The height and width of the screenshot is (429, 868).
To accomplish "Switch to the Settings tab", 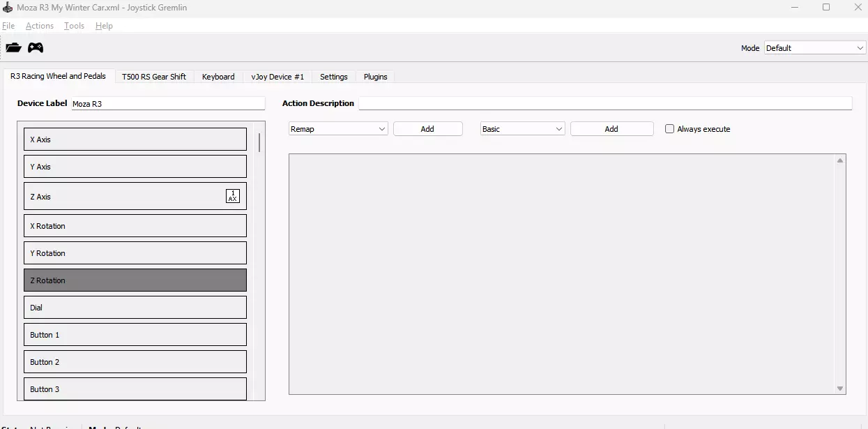I will (x=334, y=77).
